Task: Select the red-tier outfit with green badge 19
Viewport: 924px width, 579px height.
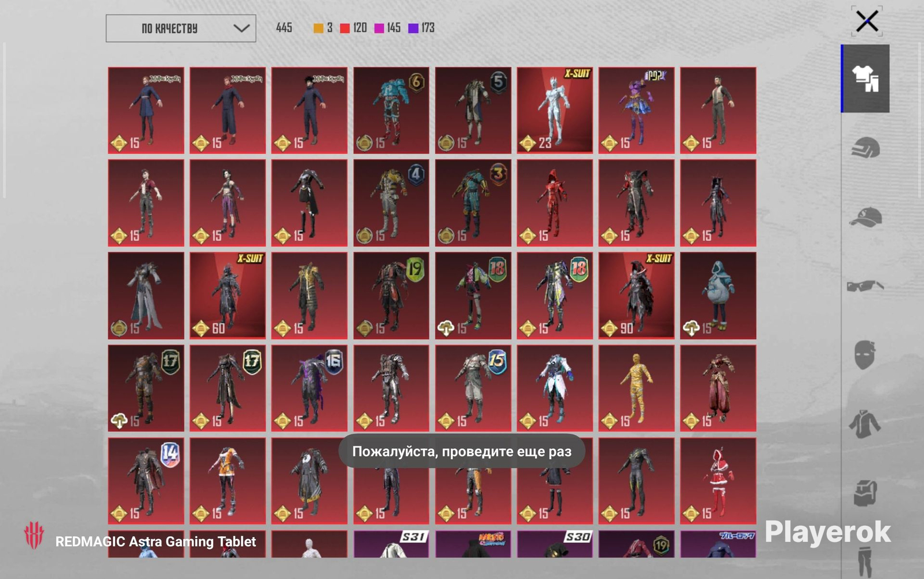Action: [391, 295]
